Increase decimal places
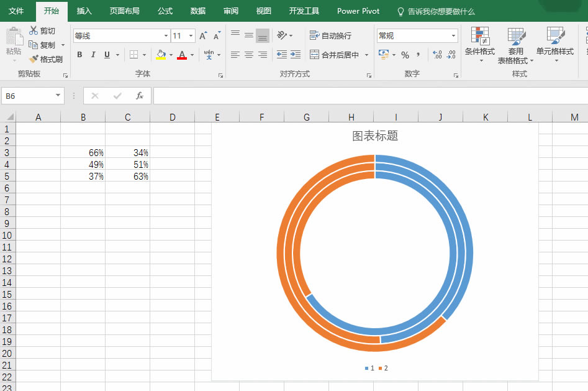Image resolution: width=588 pixels, height=391 pixels. 437,55
